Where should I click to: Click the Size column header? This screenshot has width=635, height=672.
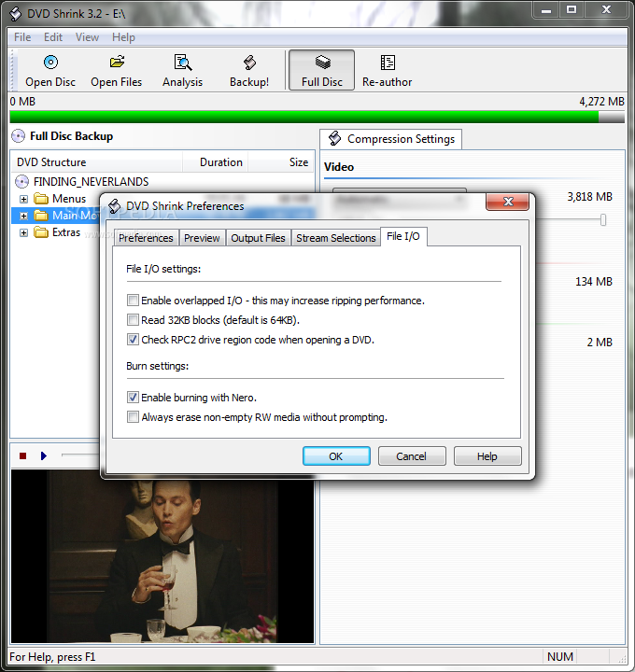pyautogui.click(x=281, y=162)
